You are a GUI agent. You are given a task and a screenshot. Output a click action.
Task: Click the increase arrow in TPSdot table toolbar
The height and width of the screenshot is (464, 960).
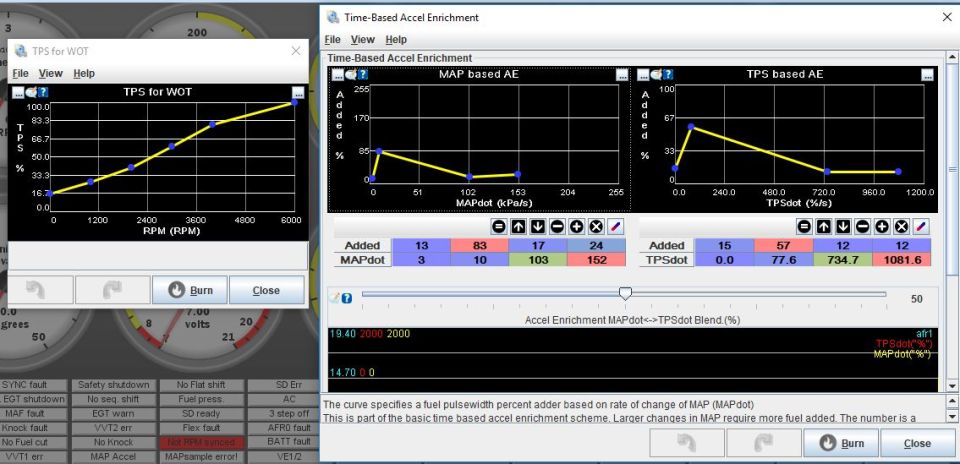824,227
